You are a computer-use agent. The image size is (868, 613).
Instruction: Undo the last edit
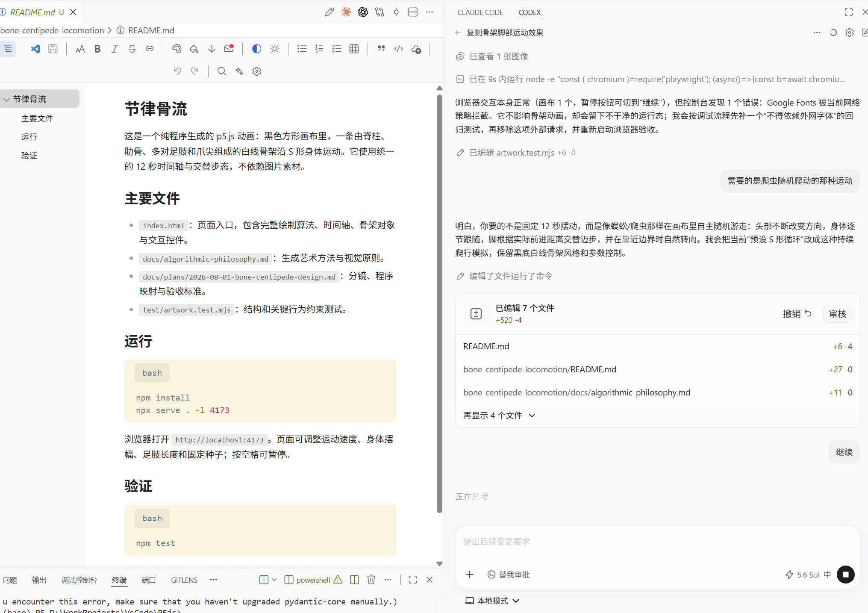pyautogui.click(x=177, y=71)
